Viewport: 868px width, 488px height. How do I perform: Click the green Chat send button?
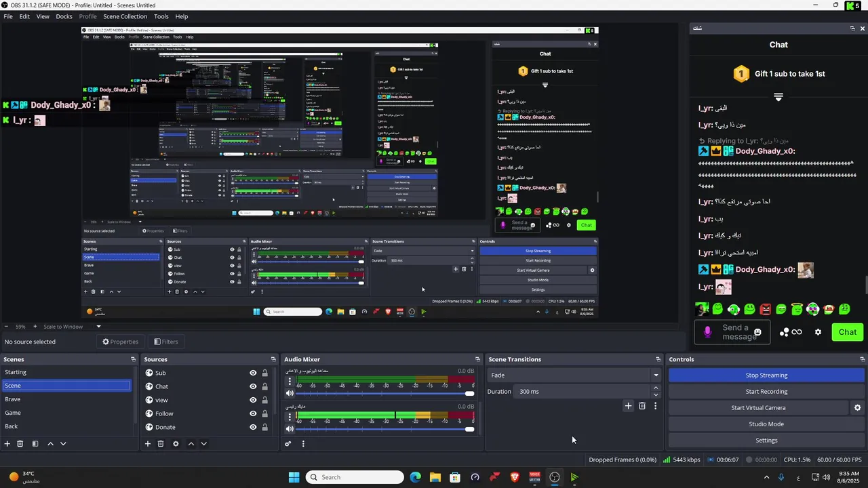pos(848,332)
